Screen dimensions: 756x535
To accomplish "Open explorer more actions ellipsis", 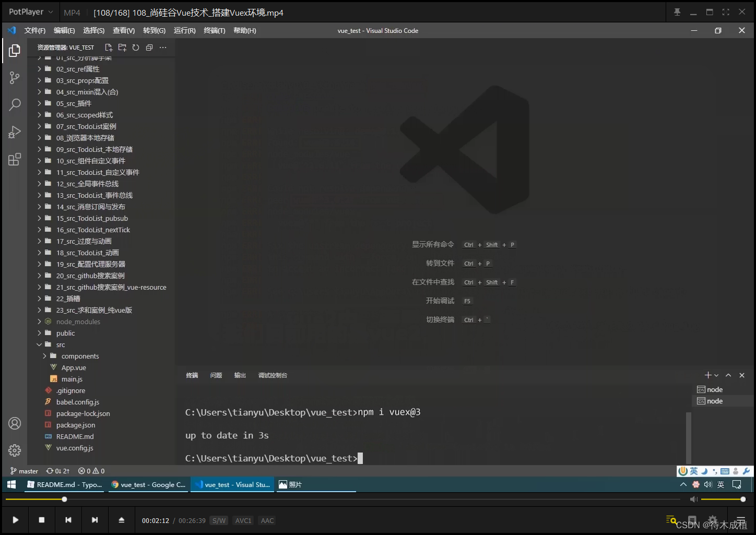I will click(x=163, y=47).
